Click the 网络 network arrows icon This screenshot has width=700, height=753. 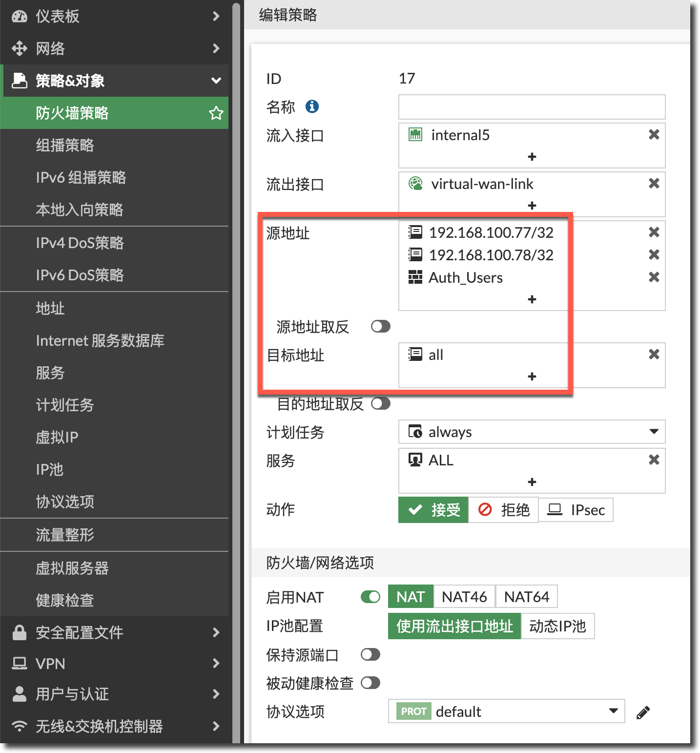(20, 48)
